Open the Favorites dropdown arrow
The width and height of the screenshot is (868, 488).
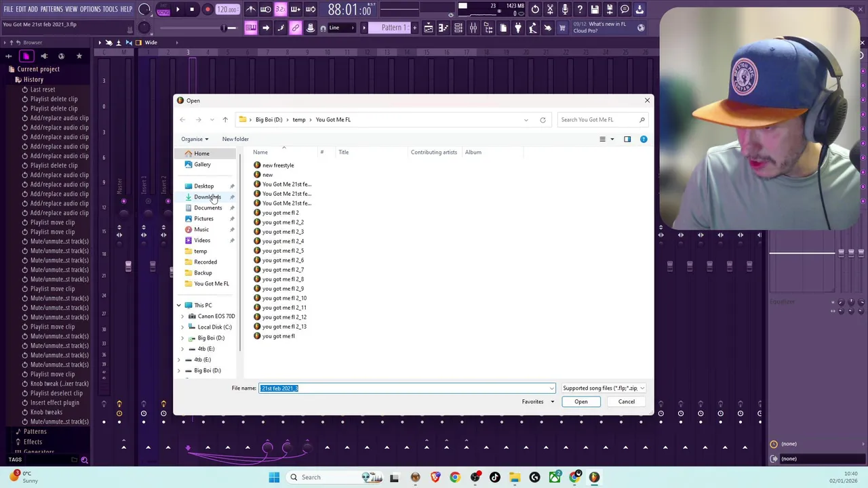coord(552,402)
